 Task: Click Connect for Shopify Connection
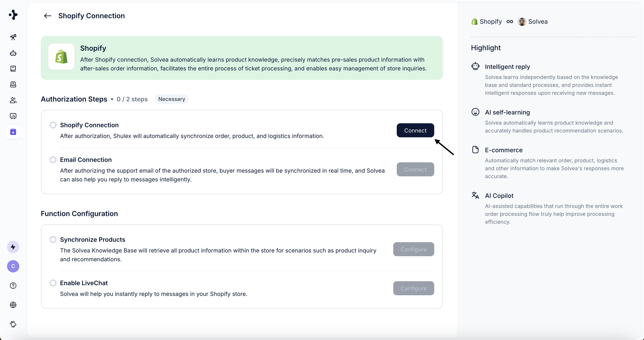pos(415,130)
